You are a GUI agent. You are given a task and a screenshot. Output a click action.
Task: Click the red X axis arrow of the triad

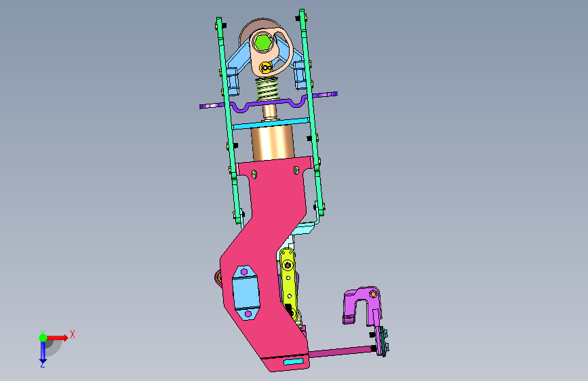58,338
